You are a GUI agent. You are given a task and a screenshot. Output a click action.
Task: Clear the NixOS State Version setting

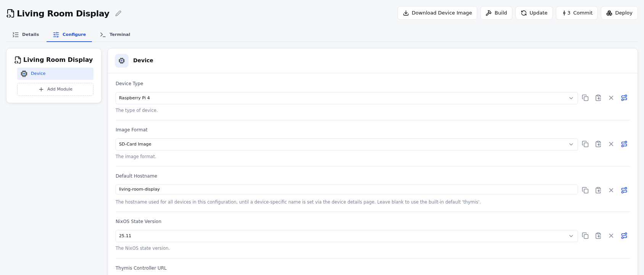click(x=611, y=236)
